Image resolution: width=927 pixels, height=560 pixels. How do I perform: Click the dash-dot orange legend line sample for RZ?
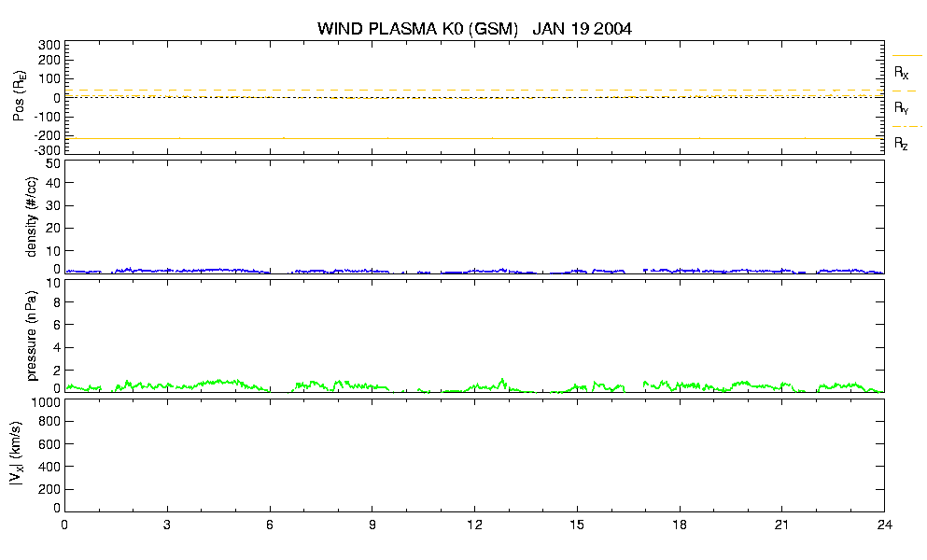[906, 127]
